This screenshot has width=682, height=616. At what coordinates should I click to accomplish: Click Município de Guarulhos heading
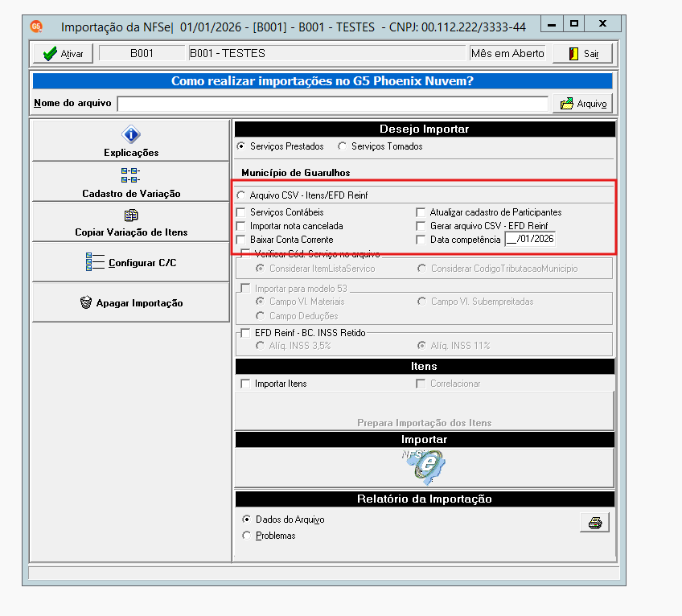(296, 173)
